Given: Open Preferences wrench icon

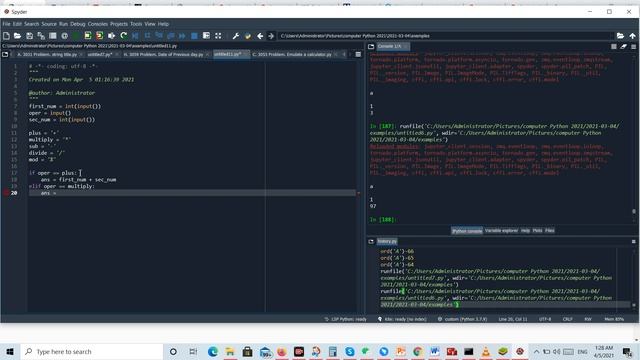Looking at the screenshot, I should 236,36.
